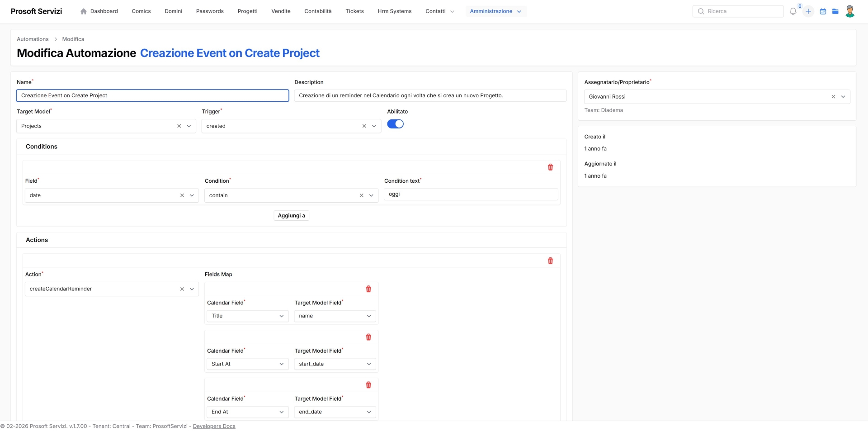The width and height of the screenshot is (868, 431).
Task: Toggle the Abilitato switch
Action: pos(395,124)
